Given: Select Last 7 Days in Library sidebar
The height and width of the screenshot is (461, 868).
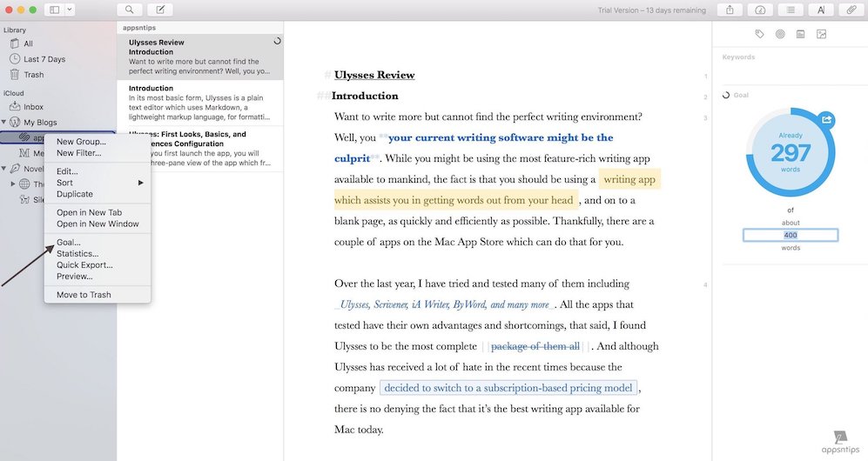Looking at the screenshot, I should click(44, 59).
